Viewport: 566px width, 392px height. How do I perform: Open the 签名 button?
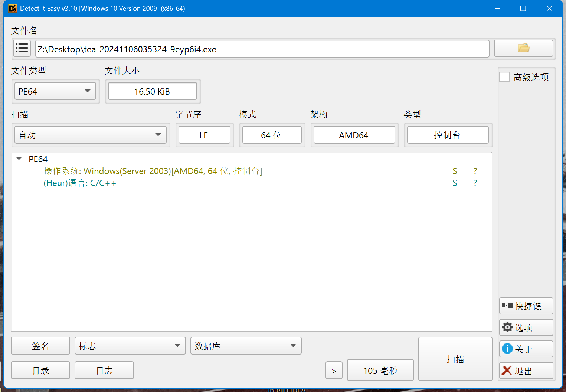[40, 346]
